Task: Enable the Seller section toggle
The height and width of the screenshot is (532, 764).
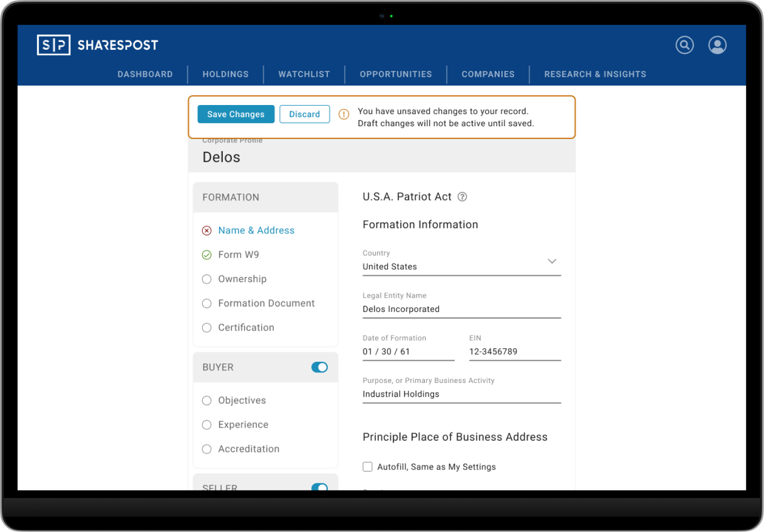Action: (319, 488)
